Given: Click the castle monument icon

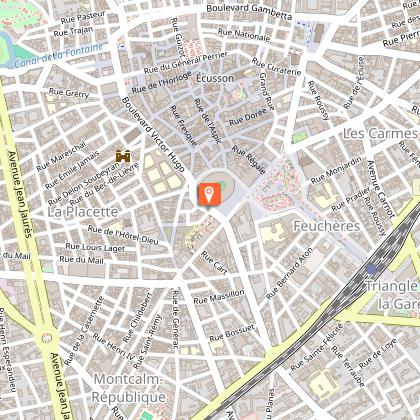Looking at the screenshot, I should pos(123,156).
